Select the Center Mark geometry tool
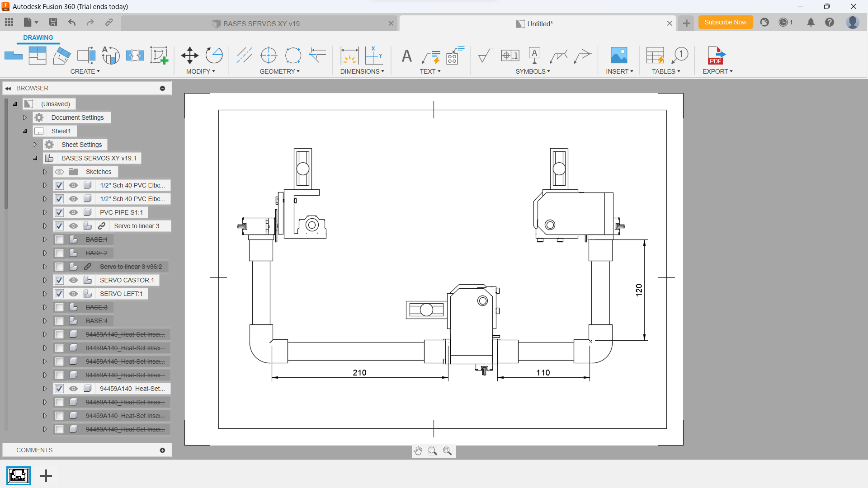 pyautogui.click(x=269, y=56)
